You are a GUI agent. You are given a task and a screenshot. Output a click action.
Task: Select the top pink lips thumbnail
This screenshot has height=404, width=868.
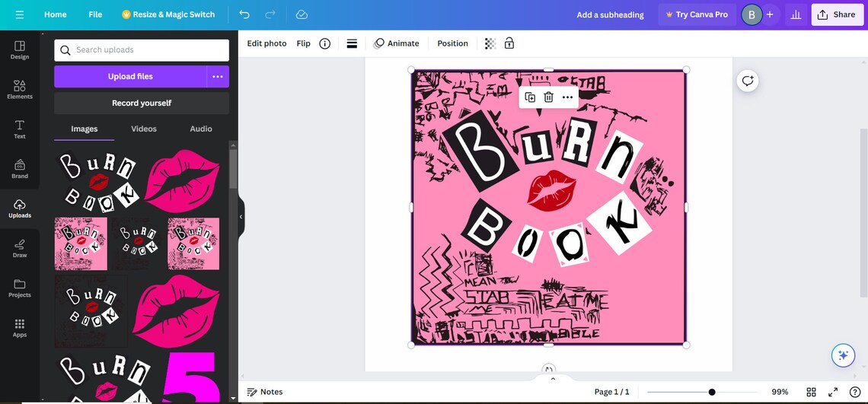pyautogui.click(x=181, y=181)
